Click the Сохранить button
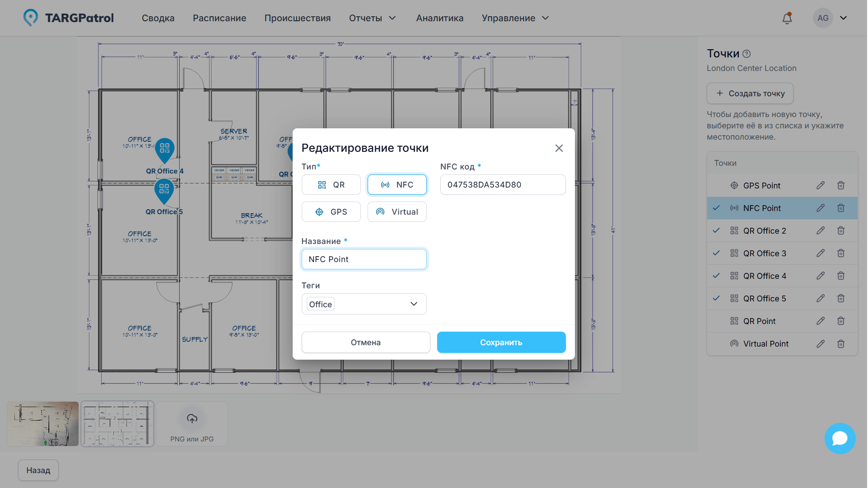The height and width of the screenshot is (488, 868). (x=501, y=342)
